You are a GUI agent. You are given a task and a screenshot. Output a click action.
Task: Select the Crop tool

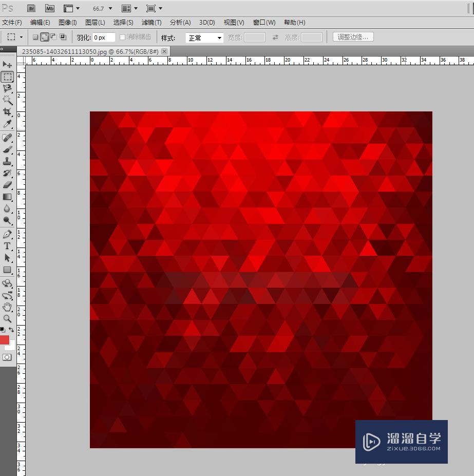tap(7, 112)
